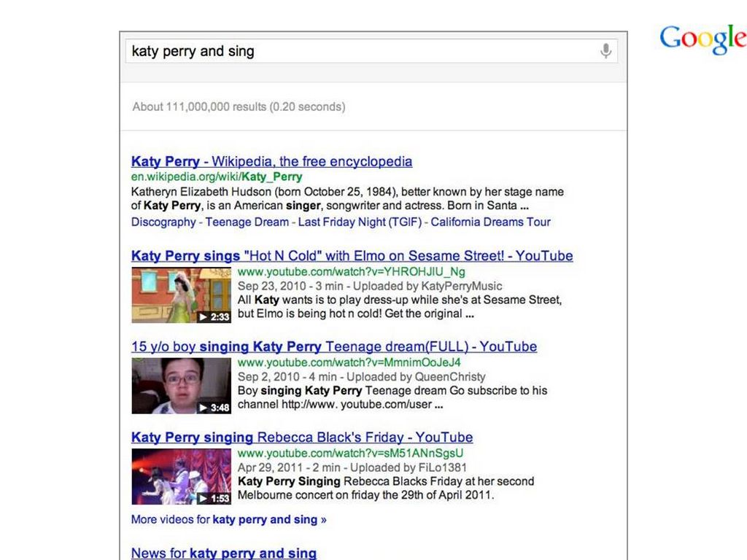Play the 15 y/o boy video thumbnail
Screen dimensions: 747x560
click(181, 386)
